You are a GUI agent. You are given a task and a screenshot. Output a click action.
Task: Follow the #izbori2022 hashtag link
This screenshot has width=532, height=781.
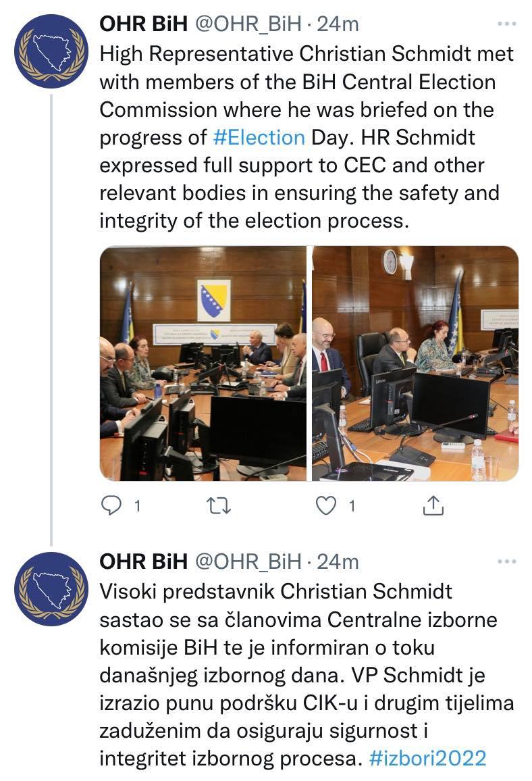coord(427,759)
